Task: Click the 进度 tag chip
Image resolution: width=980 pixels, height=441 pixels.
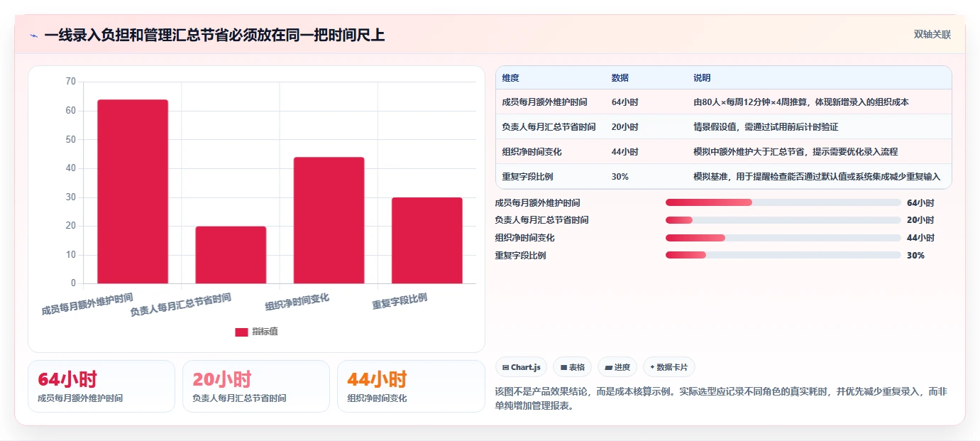Action: coord(617,367)
